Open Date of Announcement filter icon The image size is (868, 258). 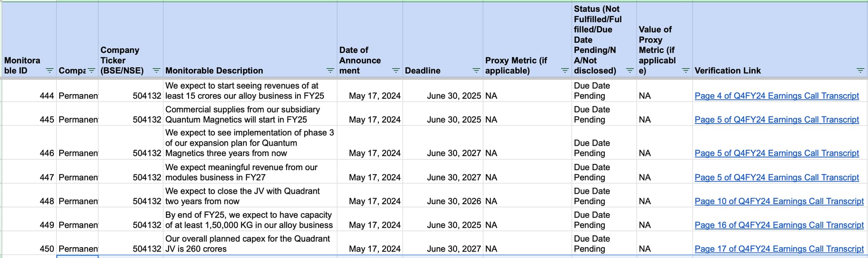396,71
